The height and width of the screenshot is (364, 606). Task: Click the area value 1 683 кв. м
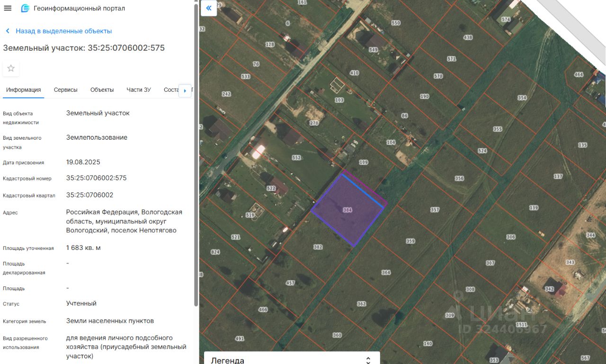click(x=83, y=248)
